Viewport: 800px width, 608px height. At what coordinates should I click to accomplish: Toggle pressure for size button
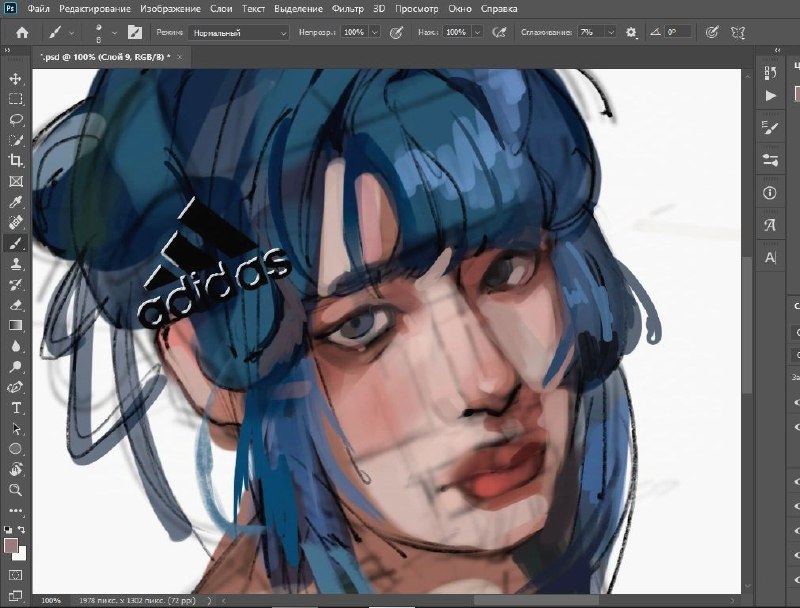pyautogui.click(x=712, y=33)
